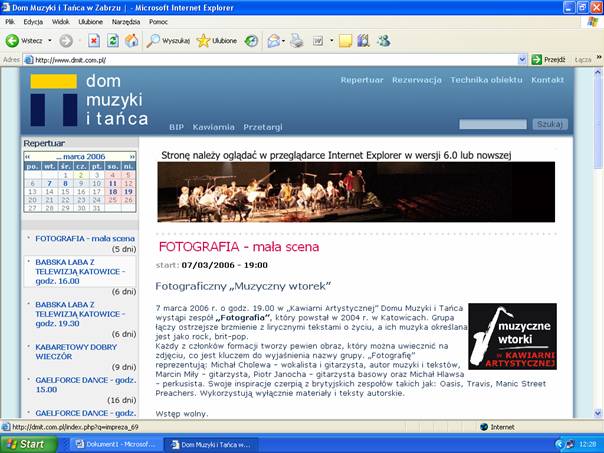Viewport: 604px width, 453px height.
Task: Open the mail toolbar dropdown
Action: [282, 41]
